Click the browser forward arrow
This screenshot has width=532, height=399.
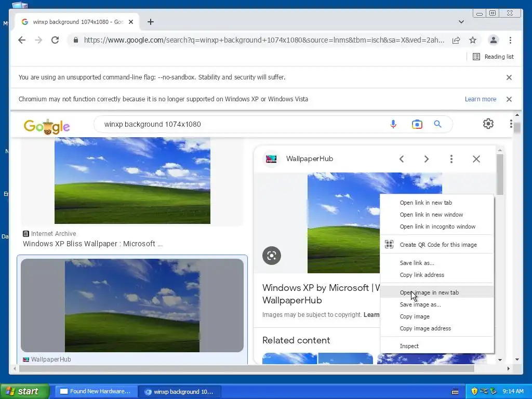point(38,40)
